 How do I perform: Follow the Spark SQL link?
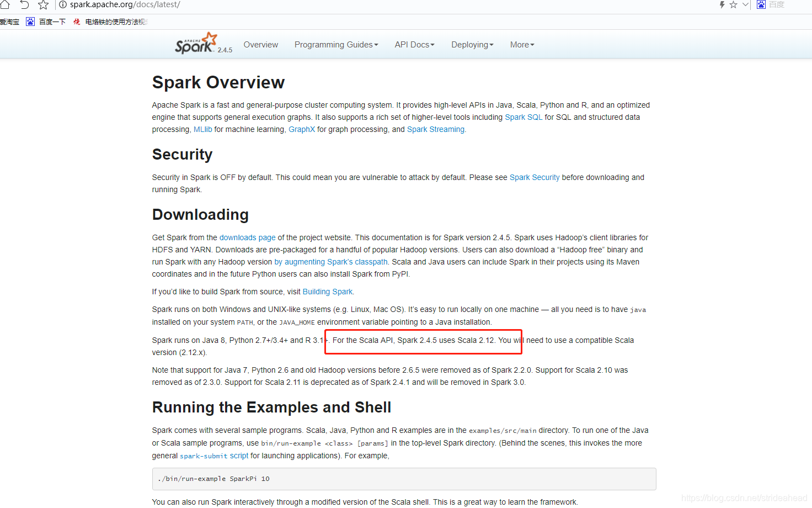524,117
